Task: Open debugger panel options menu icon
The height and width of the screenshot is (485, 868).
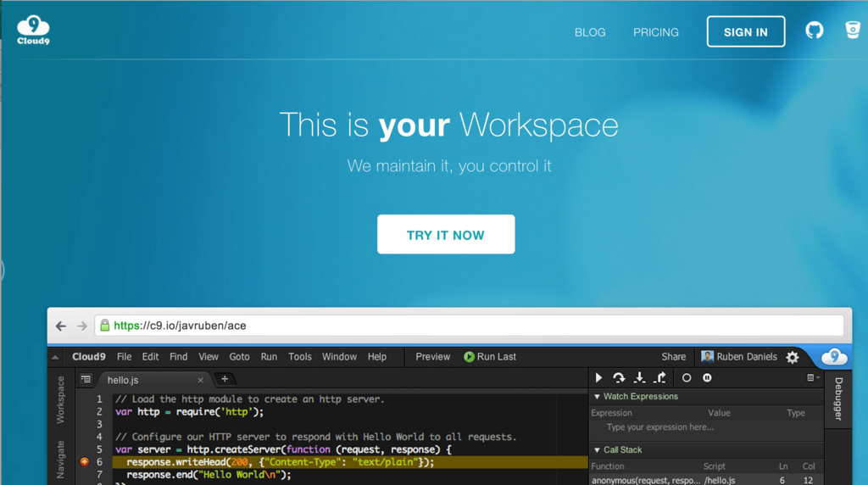Action: [x=813, y=377]
